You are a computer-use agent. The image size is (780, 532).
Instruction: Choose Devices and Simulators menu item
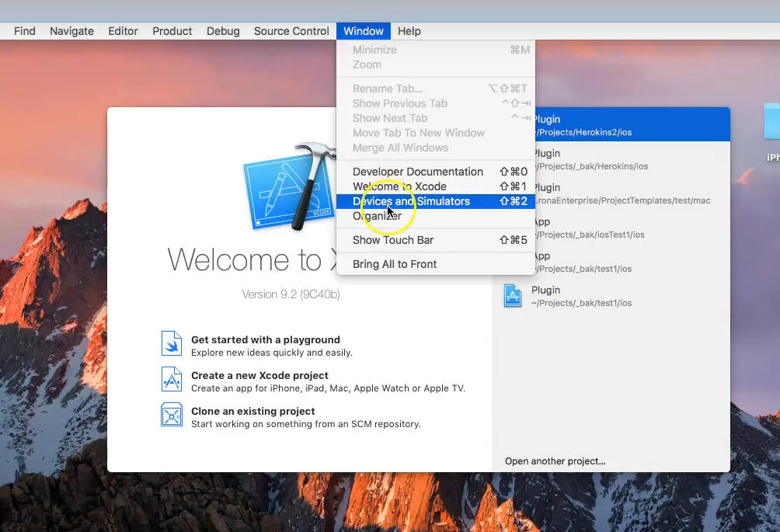(436, 201)
